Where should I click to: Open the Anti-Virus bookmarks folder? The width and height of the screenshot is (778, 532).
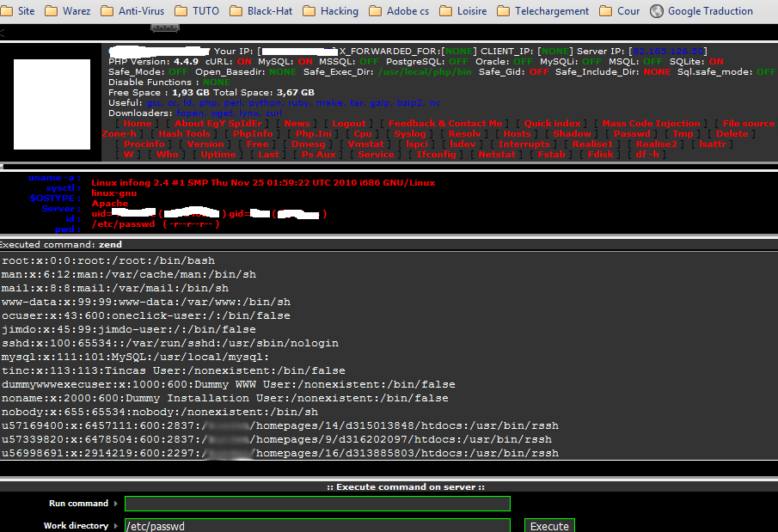[x=132, y=11]
